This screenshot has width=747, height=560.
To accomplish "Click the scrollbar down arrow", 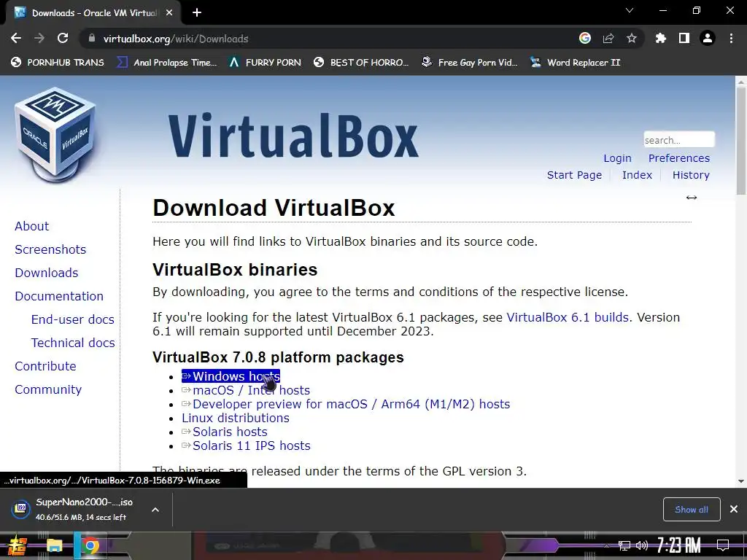I will pyautogui.click(x=741, y=481).
